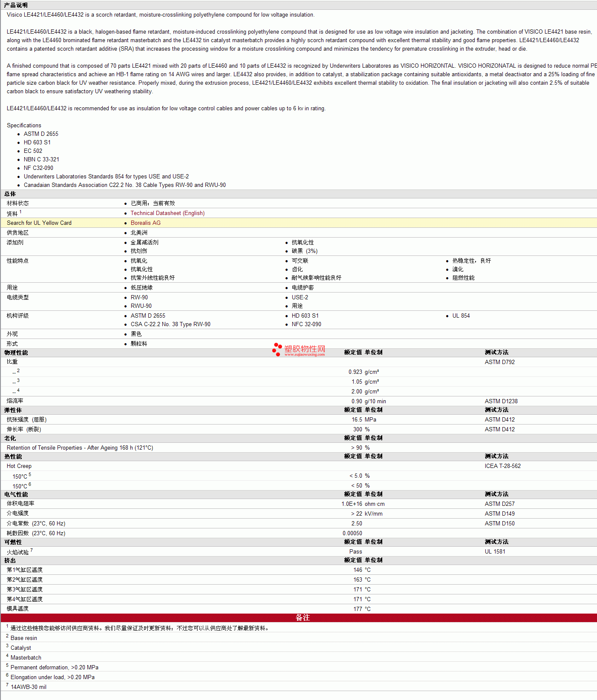Click the 'EC 502' specification bullet

coord(33,151)
